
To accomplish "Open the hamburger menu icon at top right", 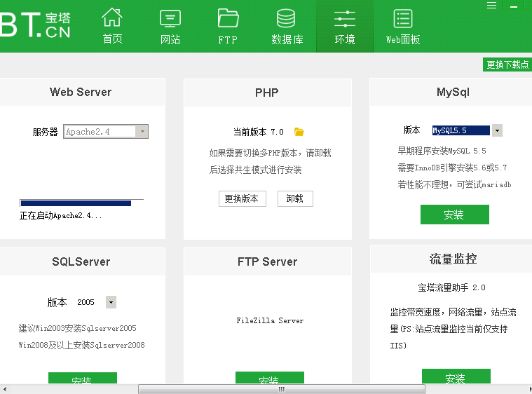I will (491, 5).
